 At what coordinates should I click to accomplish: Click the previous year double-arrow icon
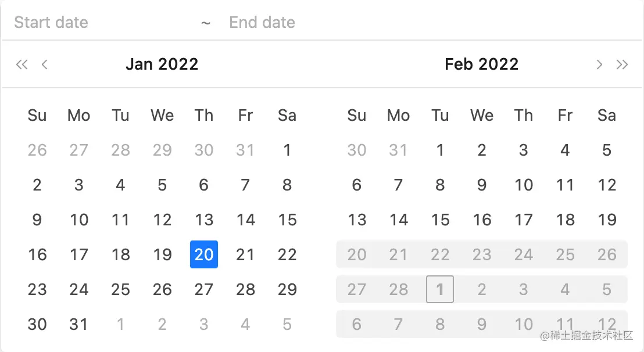(x=22, y=64)
